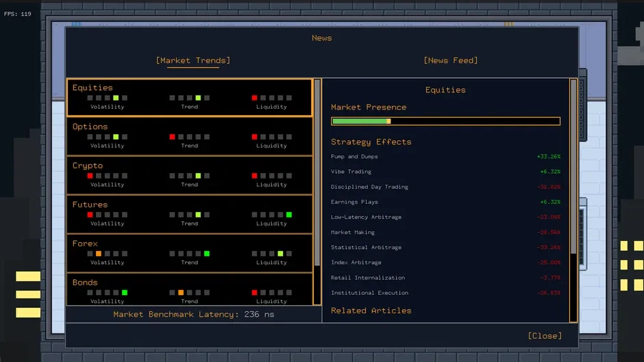Image resolution: width=644 pixels, height=362 pixels.
Task: Click the Strategy Effects heading
Action: pyautogui.click(x=371, y=142)
